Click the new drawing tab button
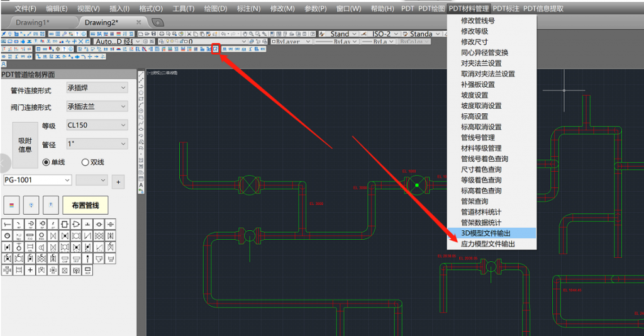Viewport: 644px width, 336px height. click(x=158, y=23)
